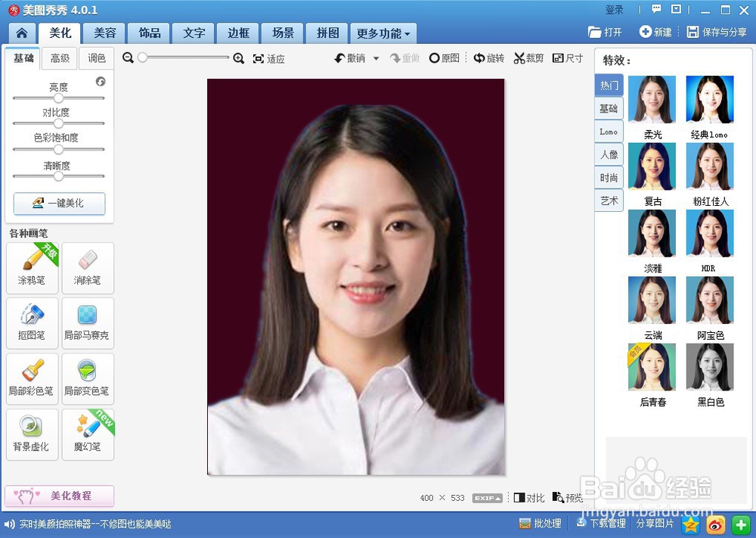Select the 热门 effects category
Screen dimensions: 756x538
coord(609,86)
